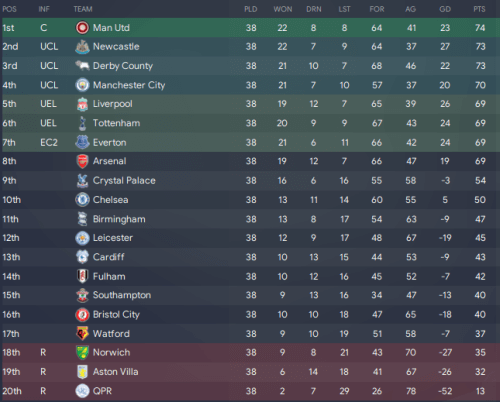This screenshot has height=402, width=500.
Task: Open the Liverpool team name link
Action: click(x=113, y=104)
